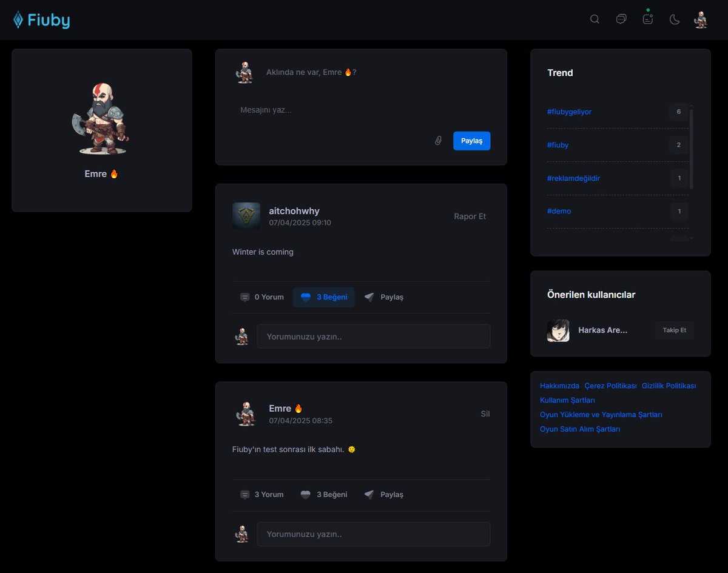Screen dimensions: 728x573
Task: Open the #fiuby trend hashtag
Action: 558,145
